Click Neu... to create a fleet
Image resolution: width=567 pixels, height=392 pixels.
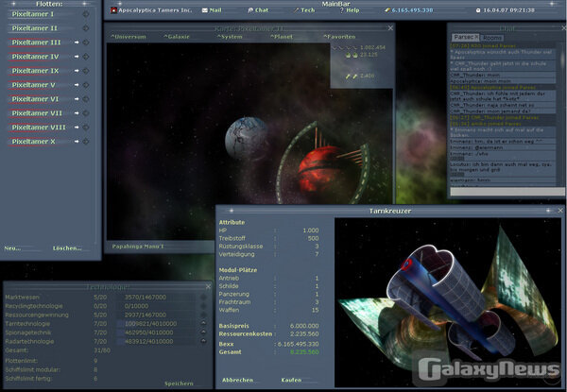tap(12, 248)
